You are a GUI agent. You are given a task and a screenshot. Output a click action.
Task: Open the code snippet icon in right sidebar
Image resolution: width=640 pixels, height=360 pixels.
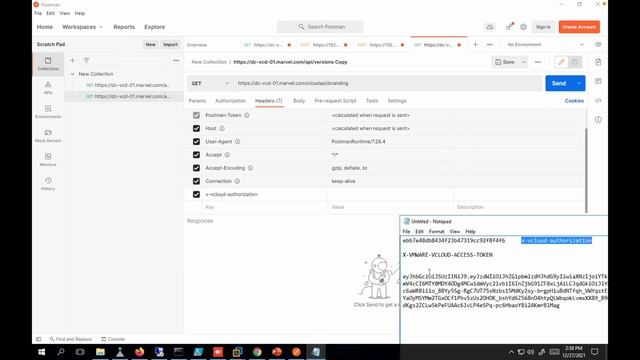[x=598, y=100]
